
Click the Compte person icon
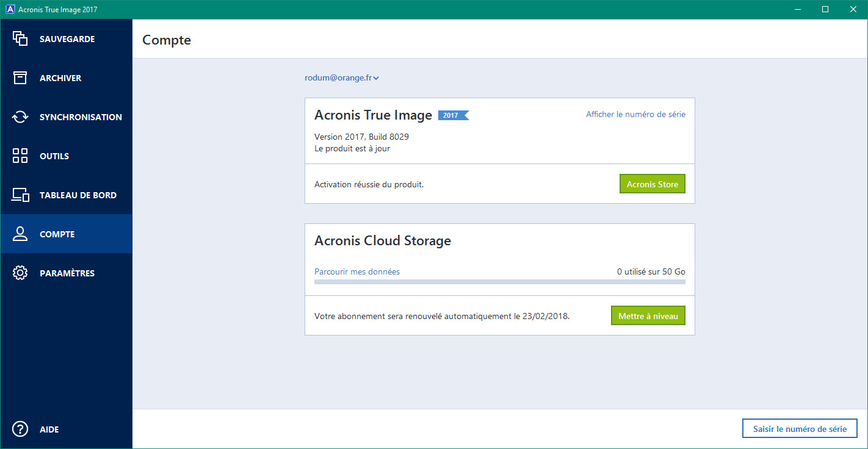[x=20, y=234]
